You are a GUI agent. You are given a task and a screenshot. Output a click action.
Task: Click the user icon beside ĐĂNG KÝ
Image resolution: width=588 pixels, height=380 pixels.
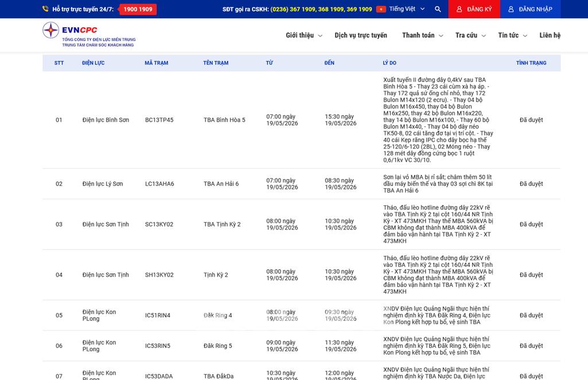click(x=459, y=9)
